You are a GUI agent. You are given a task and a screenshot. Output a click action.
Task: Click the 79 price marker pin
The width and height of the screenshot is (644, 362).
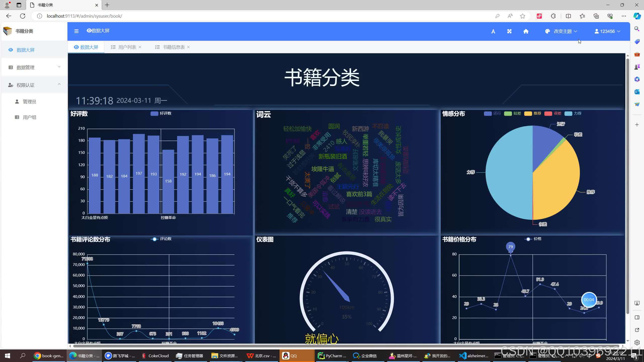tap(510, 247)
